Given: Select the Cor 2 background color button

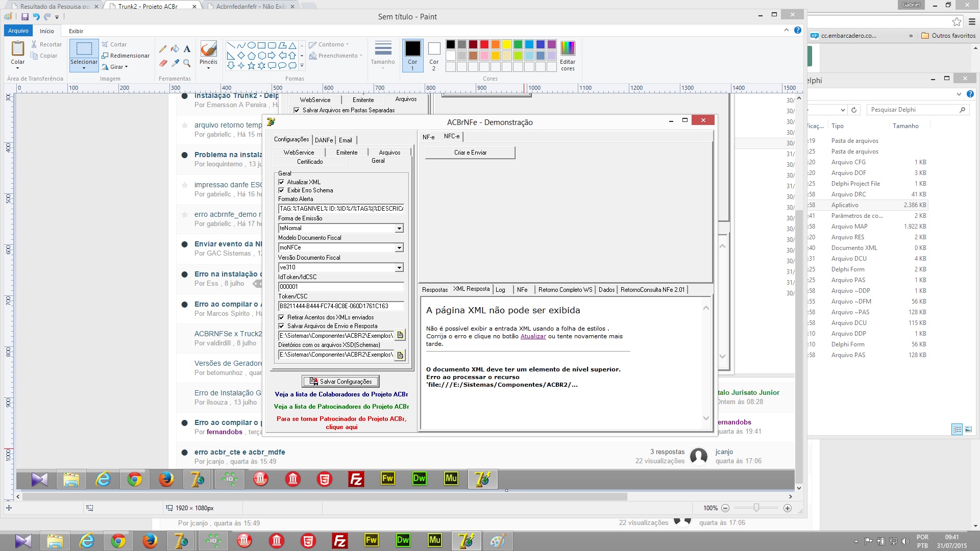Looking at the screenshot, I should [434, 56].
